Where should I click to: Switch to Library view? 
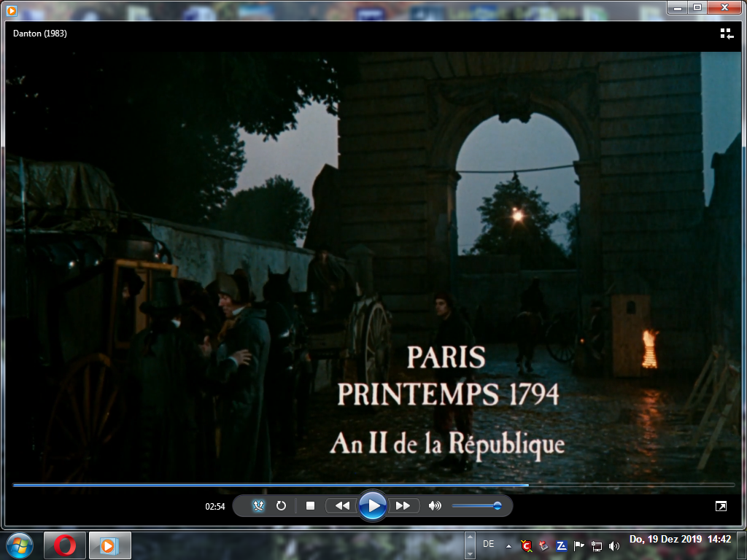coord(727,34)
